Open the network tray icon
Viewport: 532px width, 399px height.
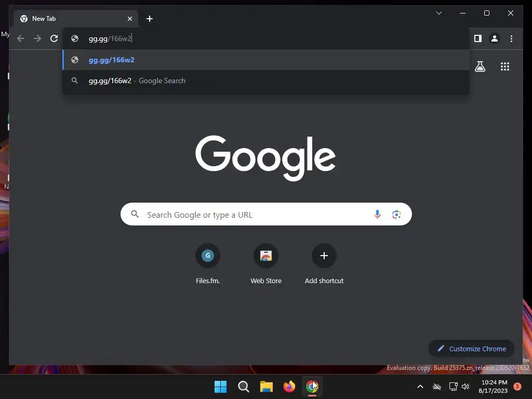click(453, 387)
